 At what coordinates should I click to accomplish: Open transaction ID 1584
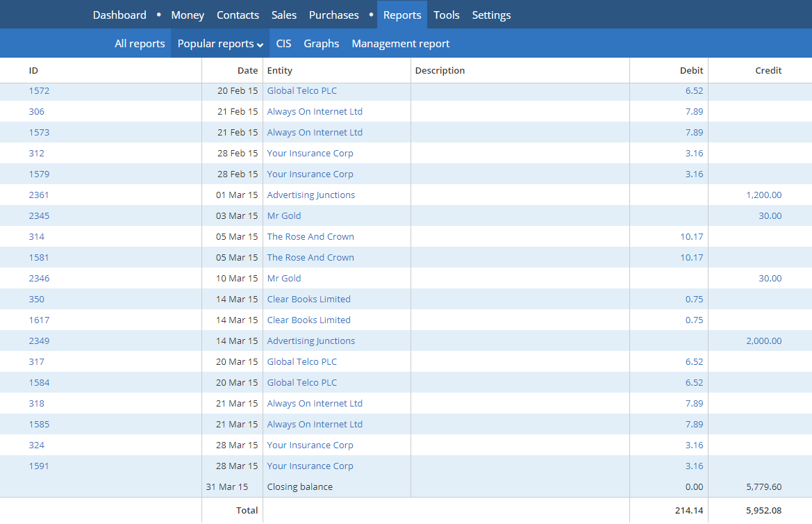click(x=39, y=382)
